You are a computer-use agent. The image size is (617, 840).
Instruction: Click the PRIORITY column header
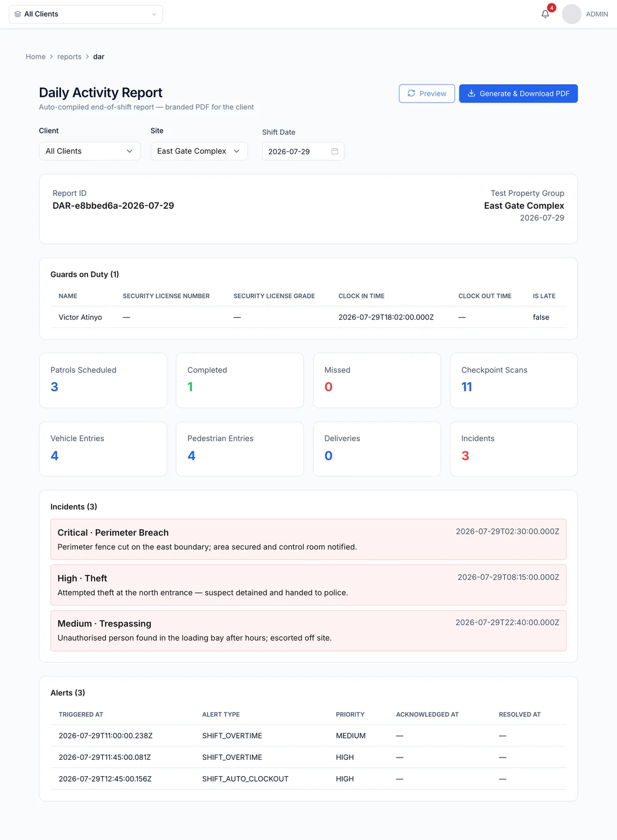click(350, 714)
